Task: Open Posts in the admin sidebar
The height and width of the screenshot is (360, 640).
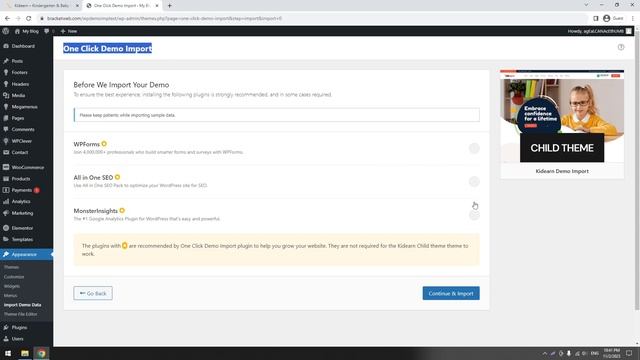Action: 17,61
